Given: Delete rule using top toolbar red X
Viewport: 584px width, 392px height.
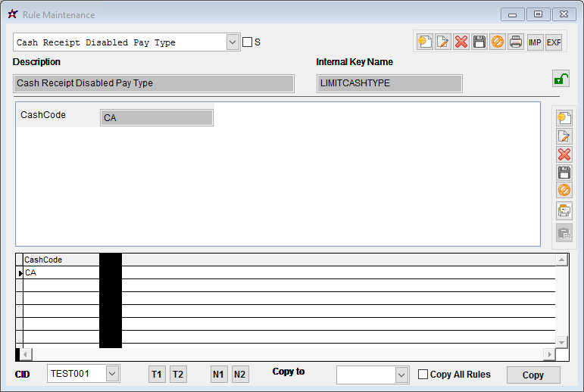Looking at the screenshot, I should [461, 42].
